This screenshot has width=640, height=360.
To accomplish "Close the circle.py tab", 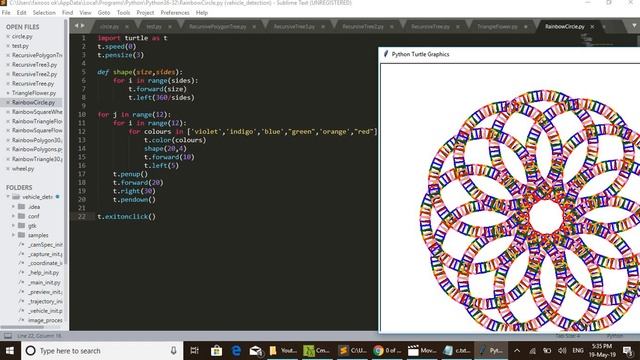I will click(127, 27).
